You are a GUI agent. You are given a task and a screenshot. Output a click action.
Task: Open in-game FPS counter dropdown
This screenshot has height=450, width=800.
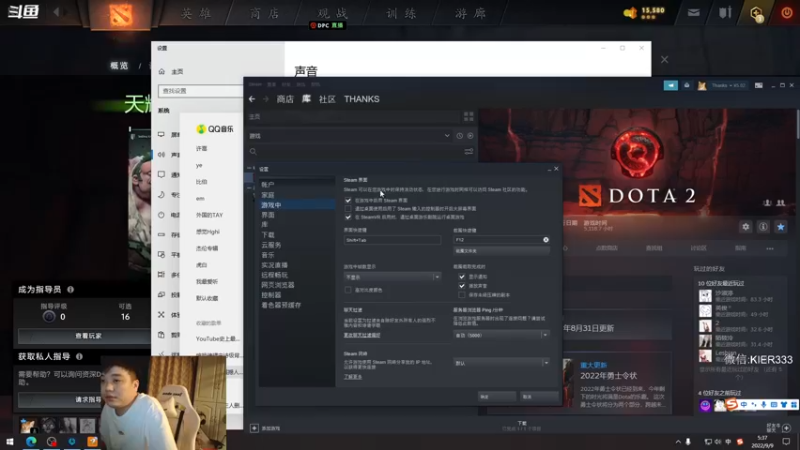pyautogui.click(x=392, y=277)
